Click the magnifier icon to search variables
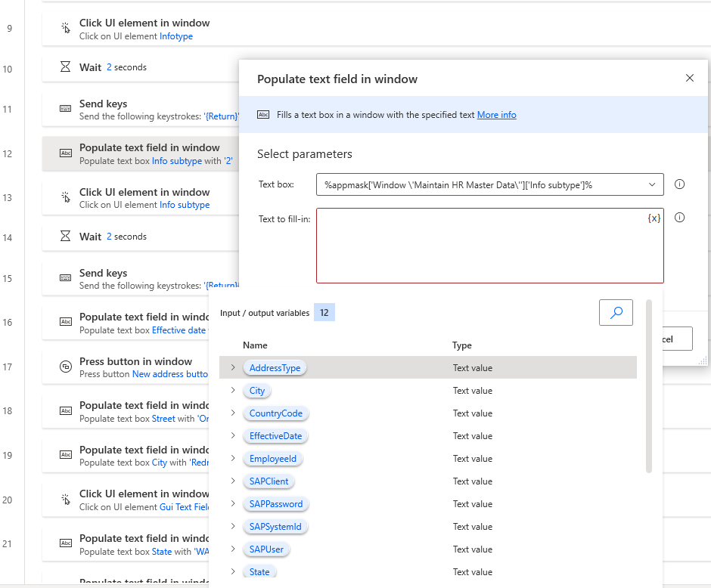711x588 pixels. [616, 312]
